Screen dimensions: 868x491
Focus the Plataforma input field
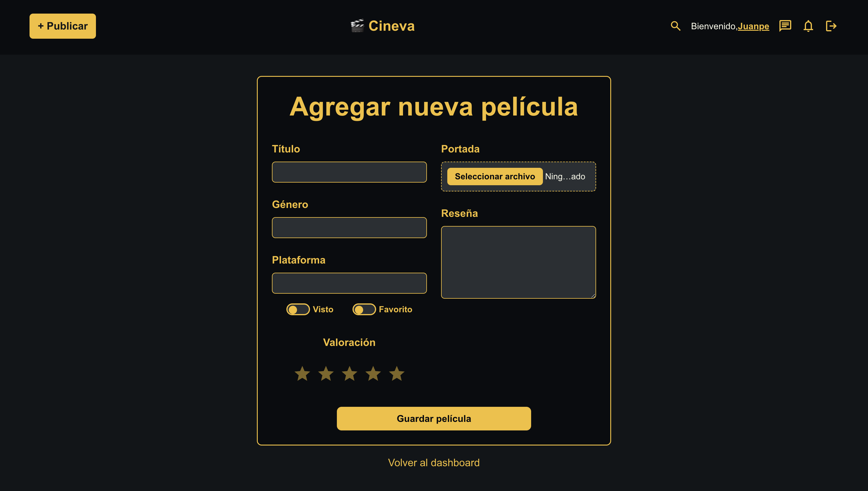click(349, 283)
